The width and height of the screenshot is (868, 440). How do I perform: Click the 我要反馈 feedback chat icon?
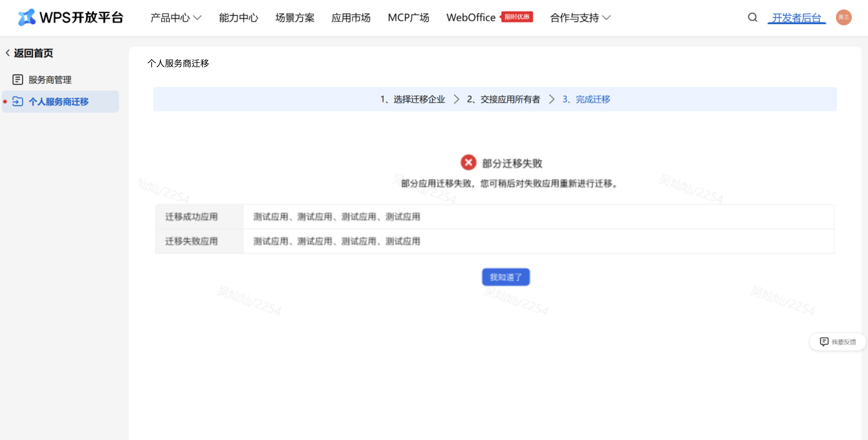point(824,341)
